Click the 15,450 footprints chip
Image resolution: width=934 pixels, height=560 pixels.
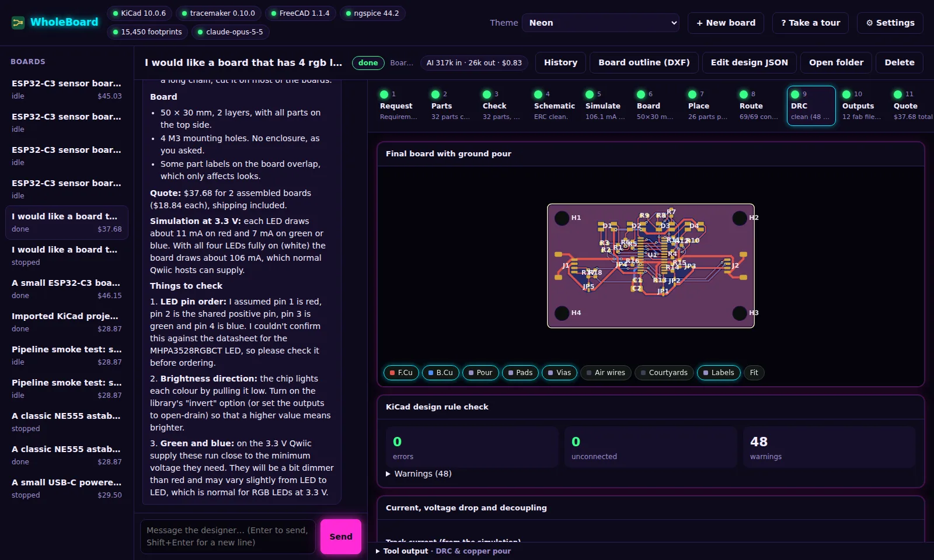coord(147,32)
